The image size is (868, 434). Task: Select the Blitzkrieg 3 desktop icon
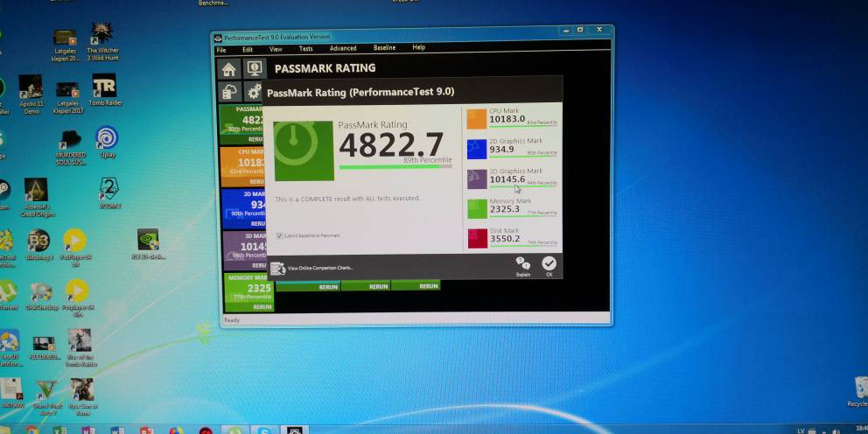(x=38, y=245)
